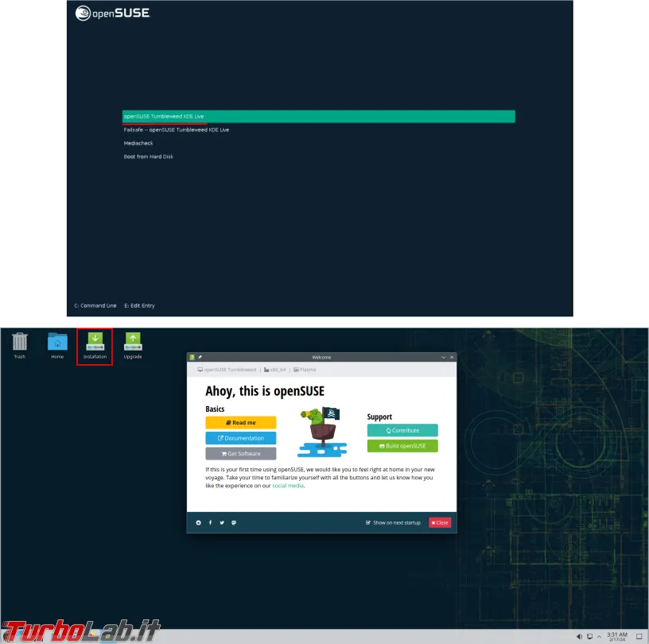The image size is (649, 644).
Task: Close the Welcome window via title bar X
Action: (452, 357)
